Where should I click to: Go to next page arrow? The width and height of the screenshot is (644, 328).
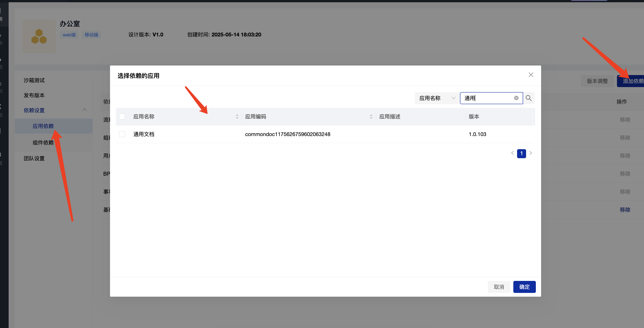(x=530, y=153)
